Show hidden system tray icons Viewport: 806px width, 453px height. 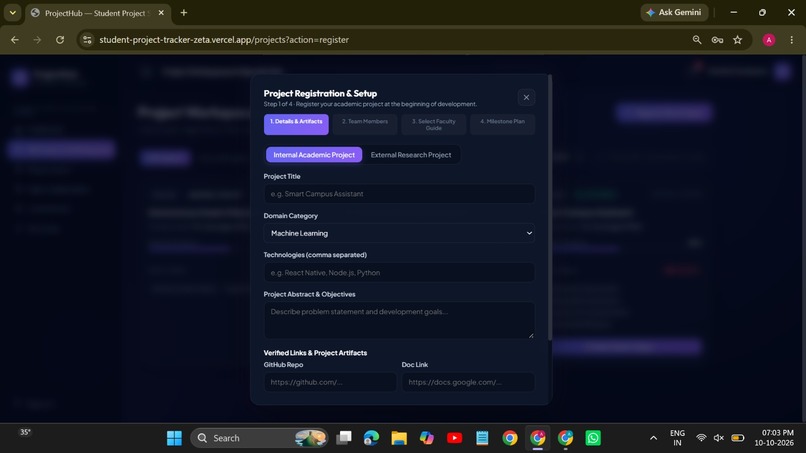click(653, 438)
